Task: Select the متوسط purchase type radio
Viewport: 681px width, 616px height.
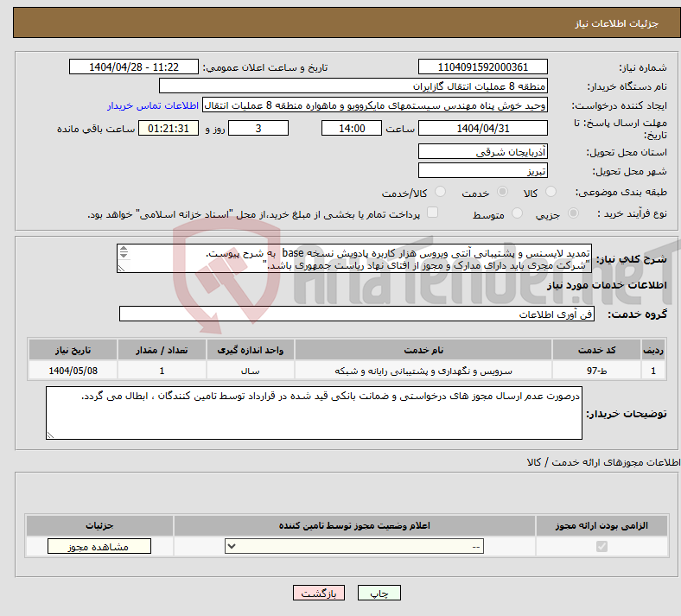Action: click(517, 213)
